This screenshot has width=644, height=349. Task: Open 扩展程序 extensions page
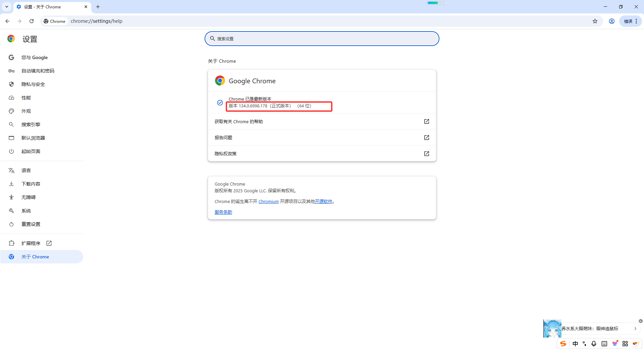pos(42,243)
